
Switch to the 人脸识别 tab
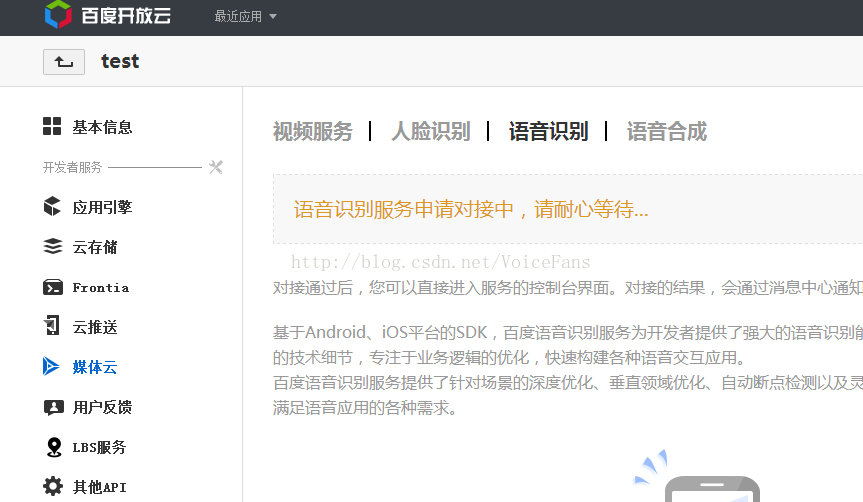pos(431,132)
